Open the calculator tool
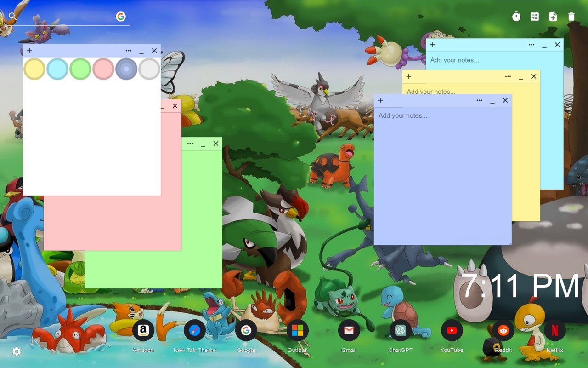 535,17
